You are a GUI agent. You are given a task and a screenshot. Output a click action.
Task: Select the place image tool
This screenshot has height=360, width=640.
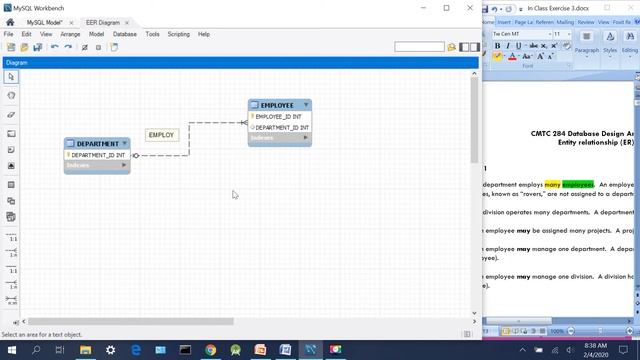11,166
